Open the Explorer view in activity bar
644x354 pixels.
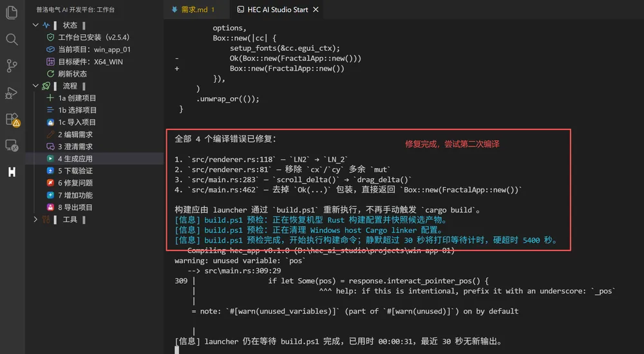(x=12, y=13)
